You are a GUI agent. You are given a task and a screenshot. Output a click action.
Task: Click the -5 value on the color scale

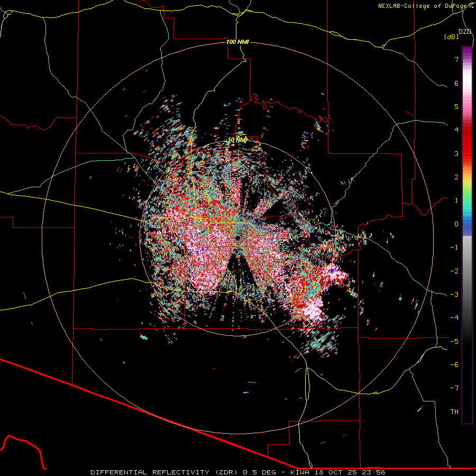pyautogui.click(x=454, y=342)
